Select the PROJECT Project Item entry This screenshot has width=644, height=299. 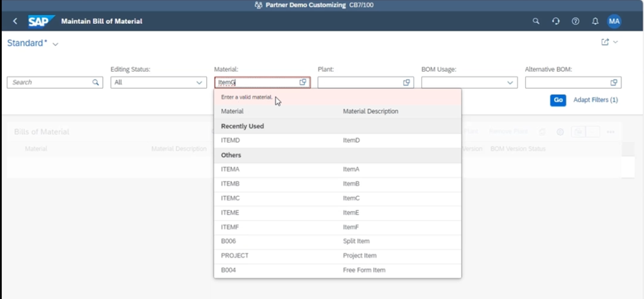(x=235, y=256)
